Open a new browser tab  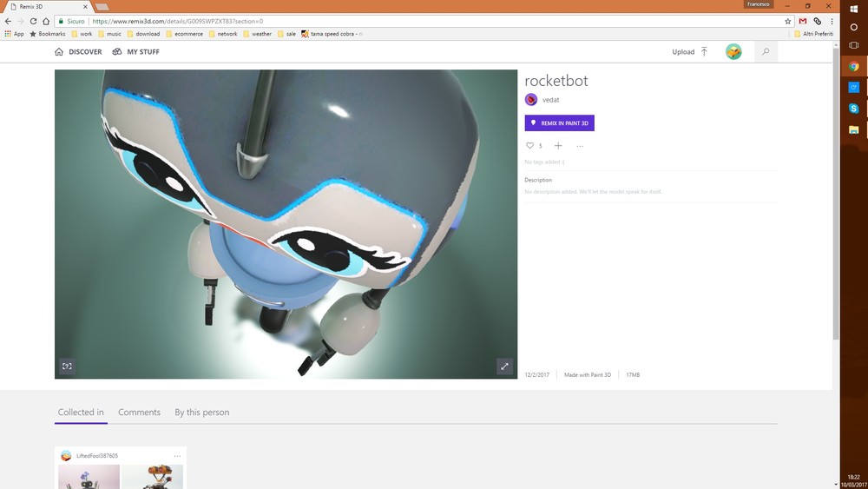pos(102,7)
